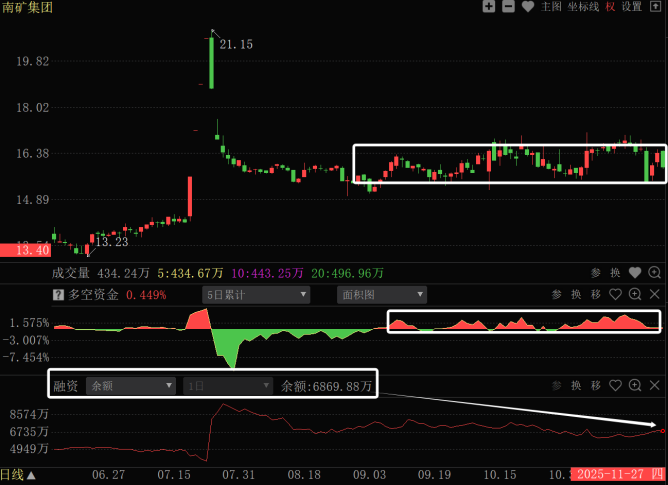Open the 5日累计 dropdown

[x=255, y=295]
